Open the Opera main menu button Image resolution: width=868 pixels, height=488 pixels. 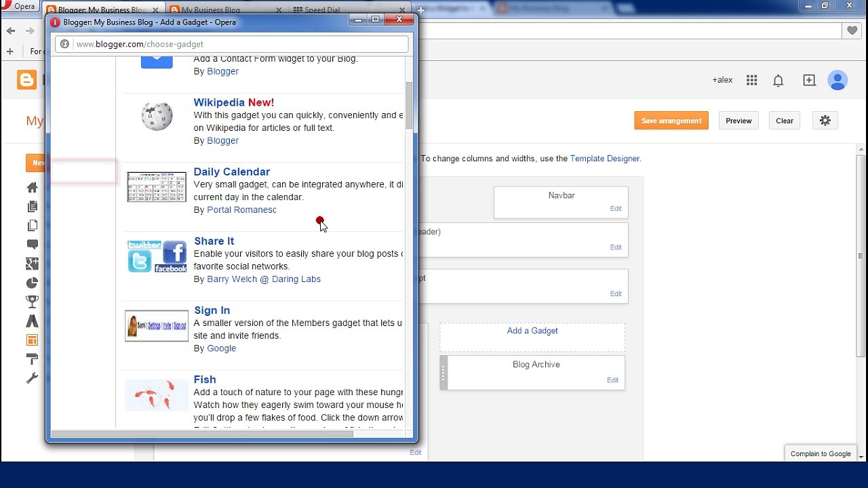19,6
